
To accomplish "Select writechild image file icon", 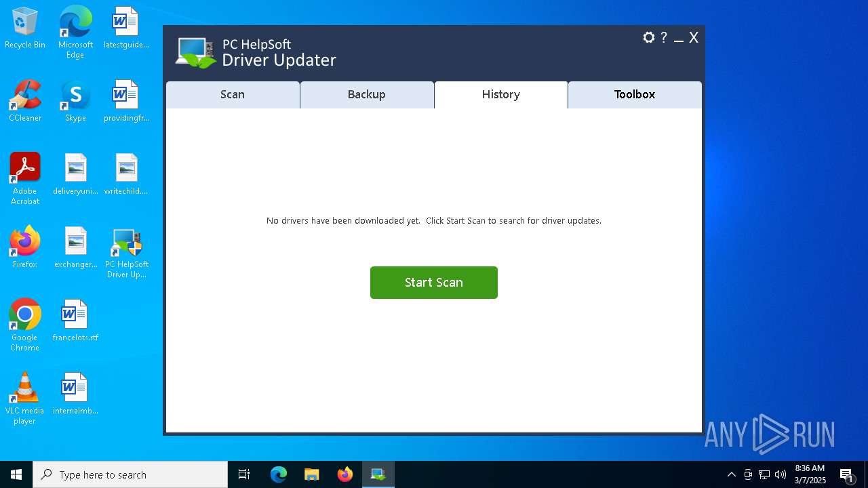I will [126, 175].
